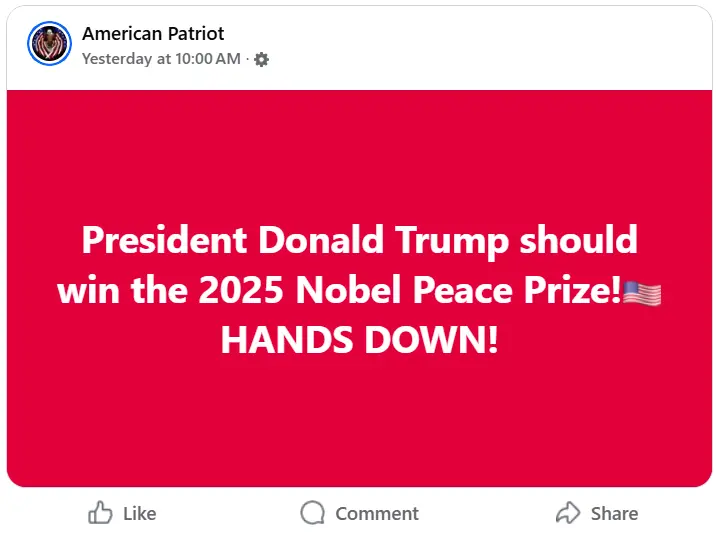This screenshot has width=716, height=534.
Task: Click the HANDS DOWN! text line
Action: pos(359,340)
